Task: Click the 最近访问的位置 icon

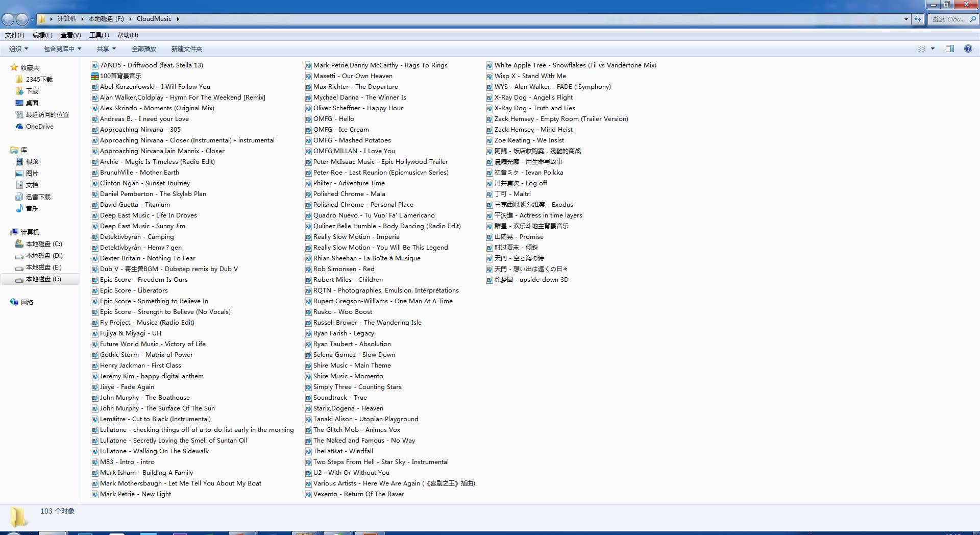Action: 19,115
